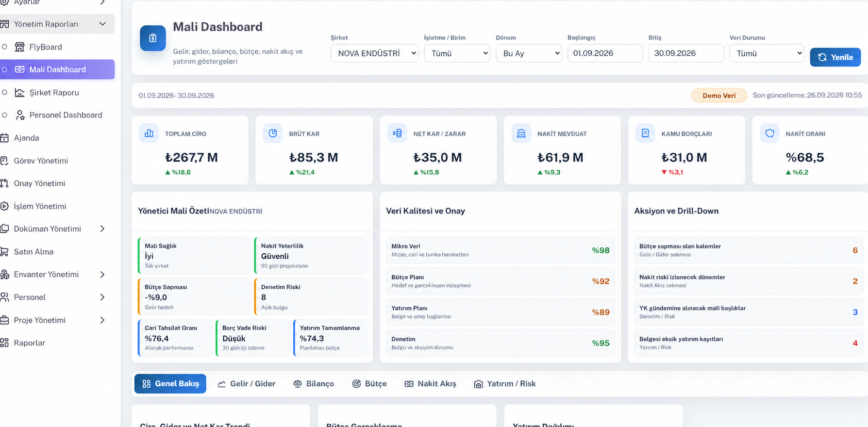
Task: Open the İşletme / Birim dropdown
Action: pos(457,53)
